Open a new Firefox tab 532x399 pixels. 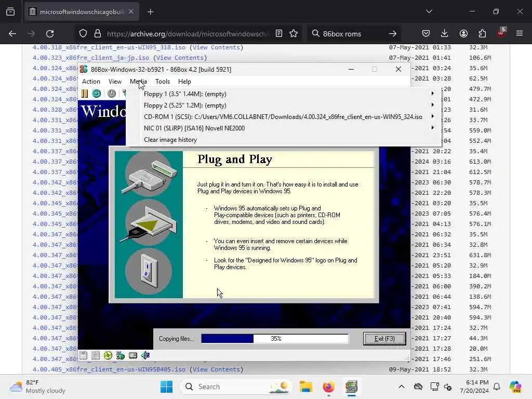click(x=150, y=12)
